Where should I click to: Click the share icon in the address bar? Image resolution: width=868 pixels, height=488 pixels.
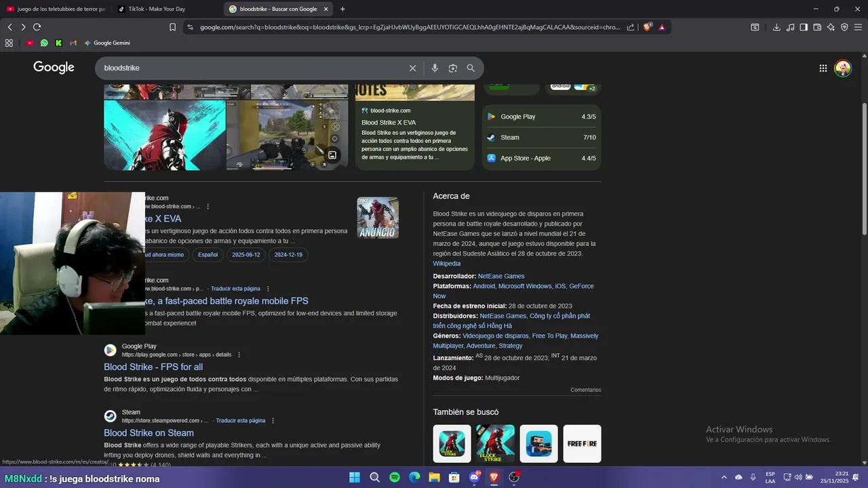631,27
